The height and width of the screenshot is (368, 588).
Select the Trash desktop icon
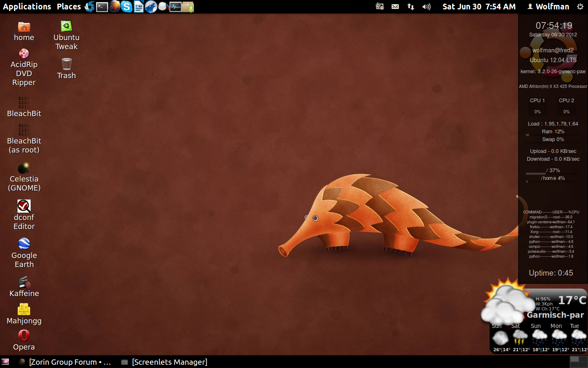point(67,69)
